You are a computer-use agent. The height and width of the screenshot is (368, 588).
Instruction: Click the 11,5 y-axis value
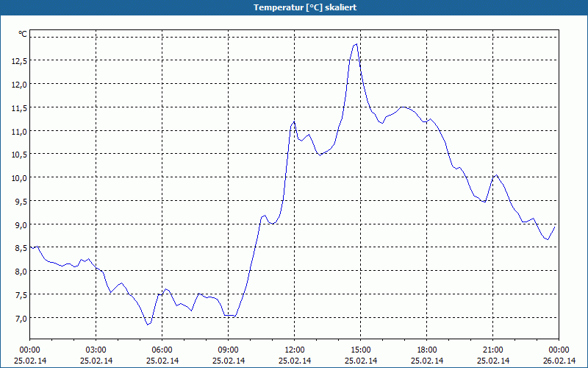click(x=19, y=108)
